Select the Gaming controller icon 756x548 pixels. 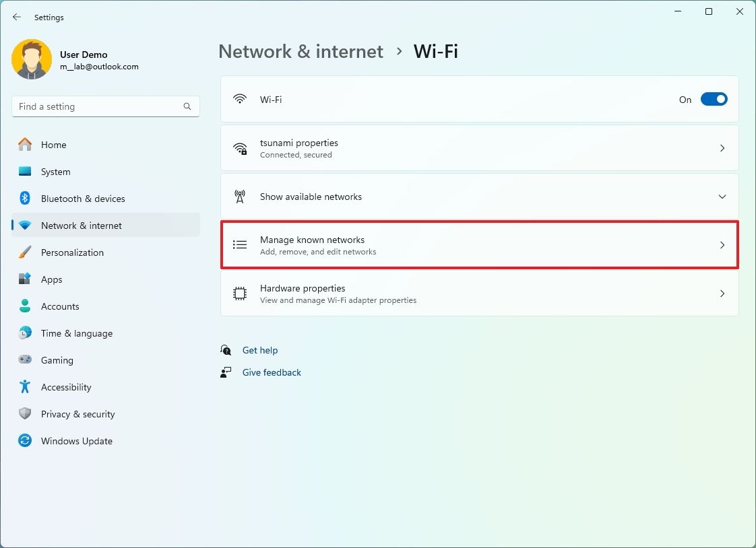coord(24,360)
